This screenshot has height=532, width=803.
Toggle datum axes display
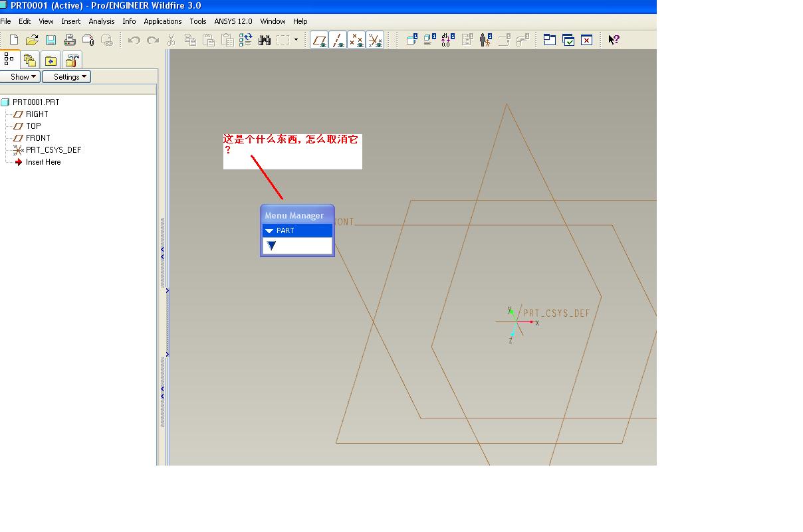coord(338,41)
